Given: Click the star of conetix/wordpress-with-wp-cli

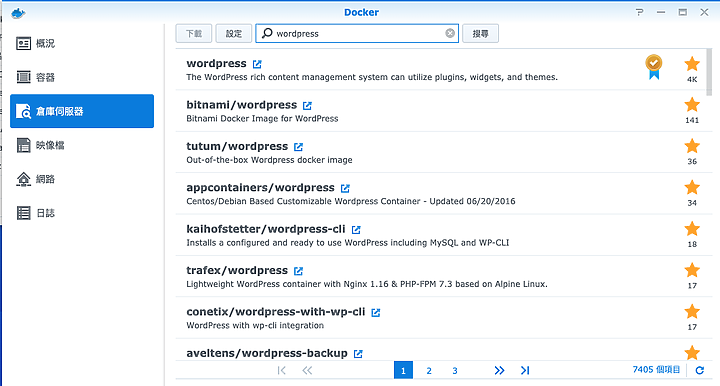Looking at the screenshot, I should (x=692, y=312).
